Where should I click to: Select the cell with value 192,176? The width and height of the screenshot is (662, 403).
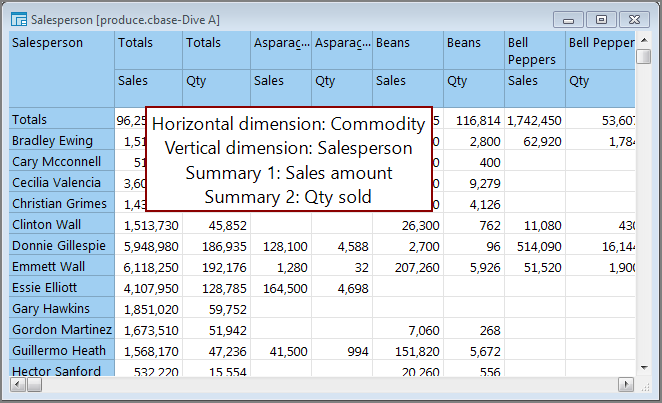click(x=223, y=267)
